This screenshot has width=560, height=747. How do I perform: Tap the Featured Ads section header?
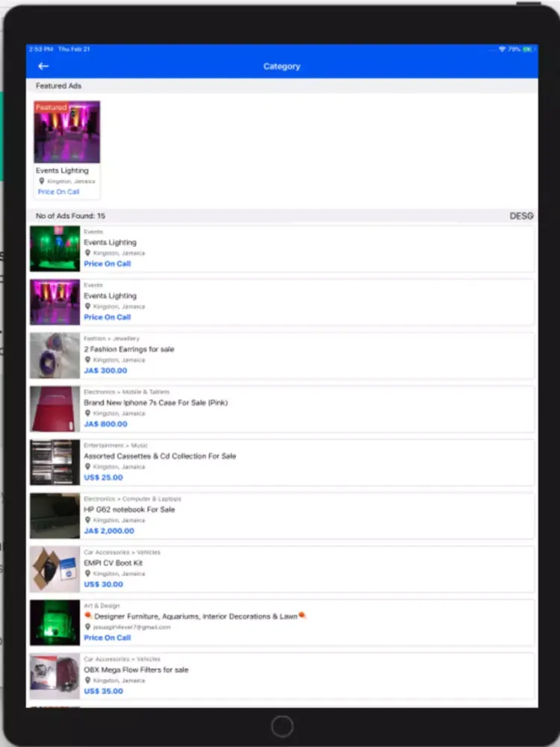coord(58,86)
